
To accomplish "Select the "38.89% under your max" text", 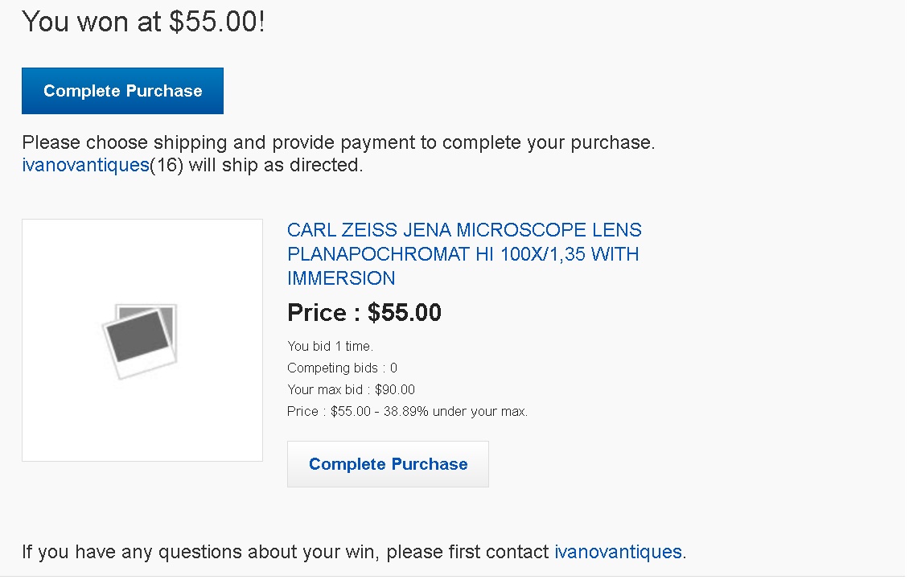I will pyautogui.click(x=455, y=412).
